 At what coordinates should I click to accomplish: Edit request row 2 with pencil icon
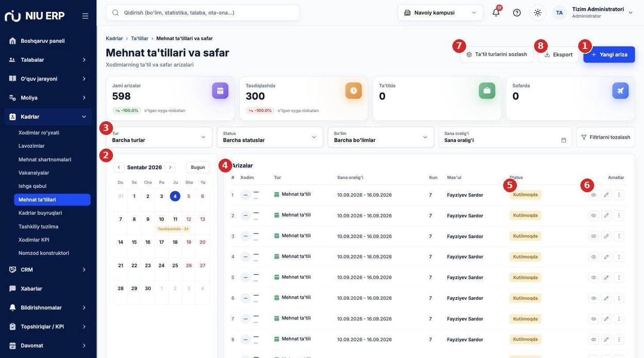coord(606,215)
